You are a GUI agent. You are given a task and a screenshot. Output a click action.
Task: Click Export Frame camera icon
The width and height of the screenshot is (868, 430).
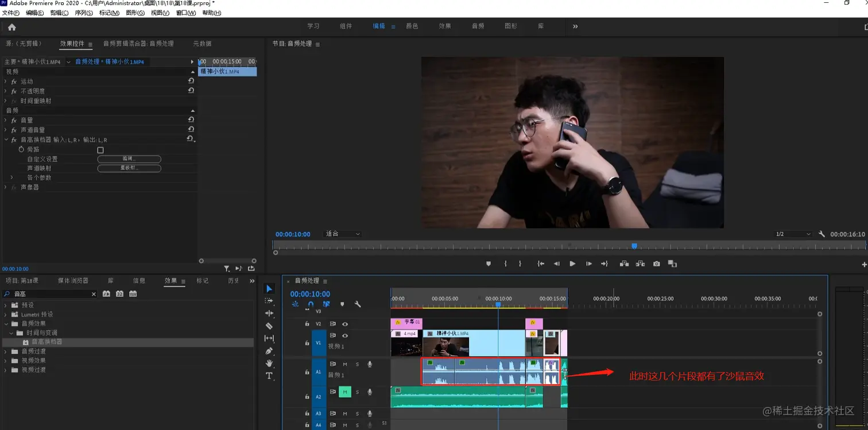tap(656, 264)
